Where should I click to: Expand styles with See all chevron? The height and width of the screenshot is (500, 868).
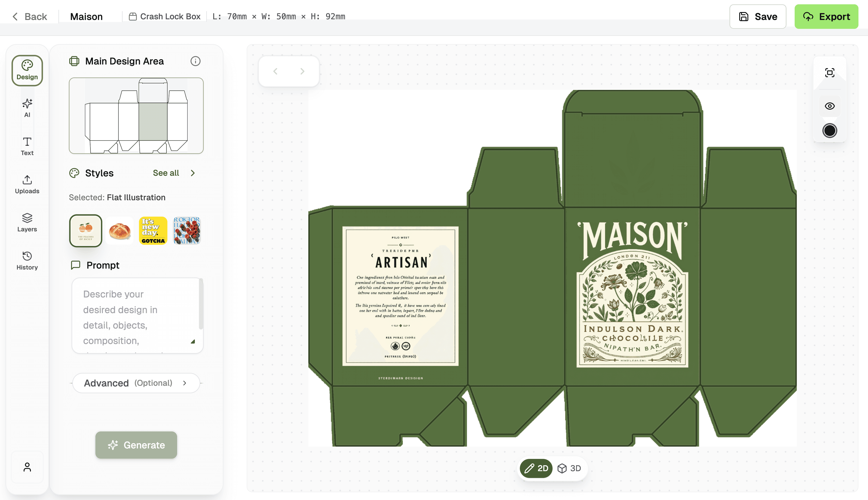point(193,173)
